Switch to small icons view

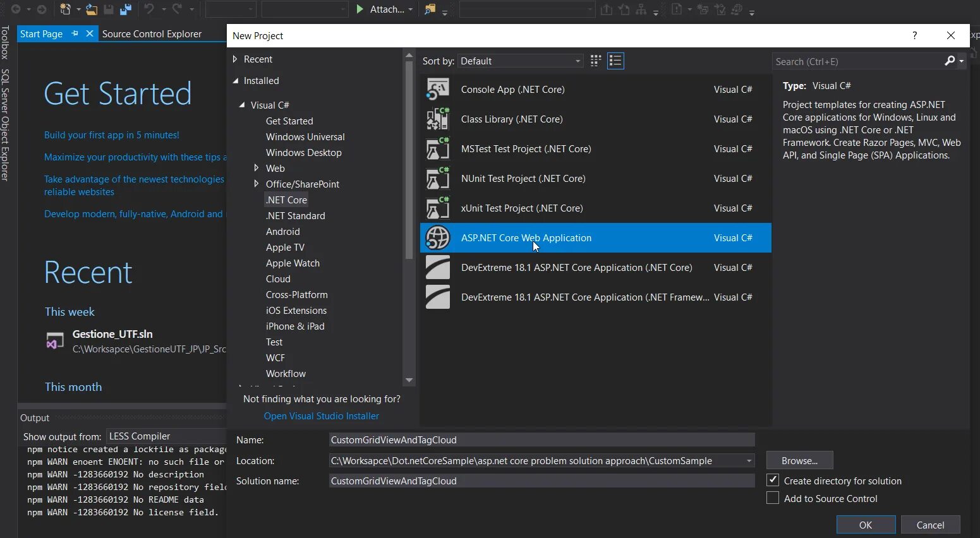(595, 61)
